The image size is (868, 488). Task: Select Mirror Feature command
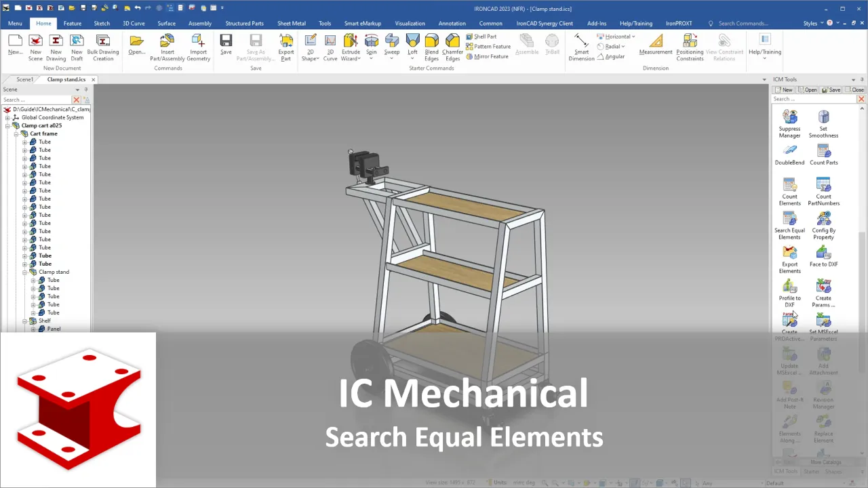pos(488,56)
